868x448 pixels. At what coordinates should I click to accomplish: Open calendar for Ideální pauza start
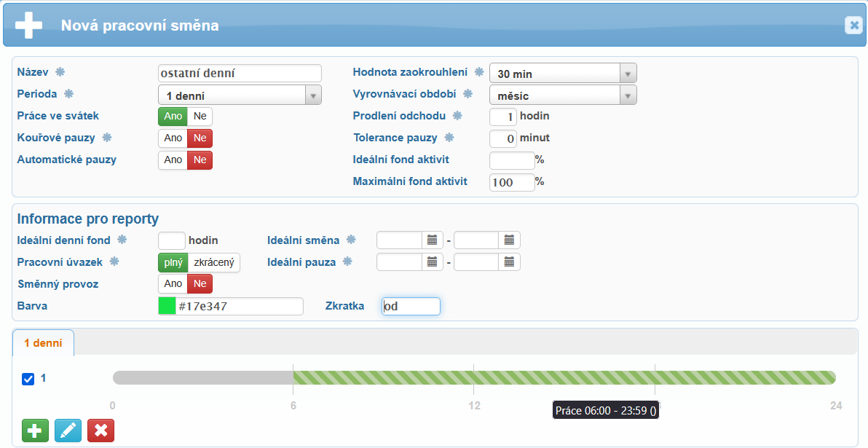(433, 262)
